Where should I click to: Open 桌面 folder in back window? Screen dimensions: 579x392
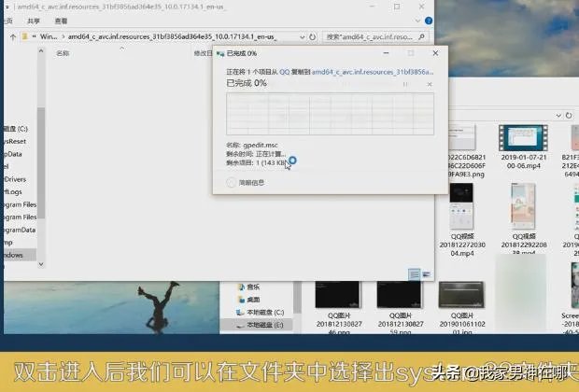coord(249,300)
